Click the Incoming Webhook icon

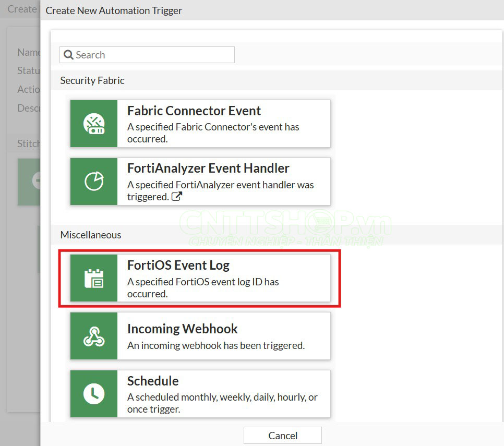[x=94, y=336]
